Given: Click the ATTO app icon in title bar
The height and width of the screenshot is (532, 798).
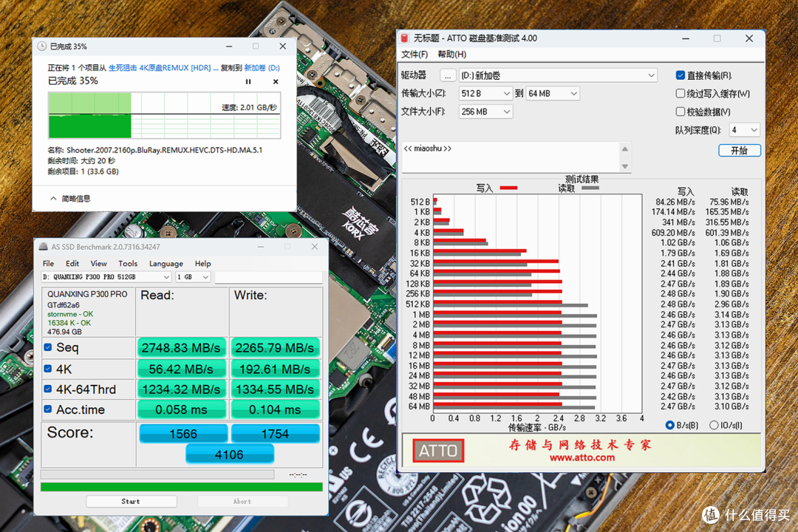Looking at the screenshot, I should pyautogui.click(x=405, y=38).
